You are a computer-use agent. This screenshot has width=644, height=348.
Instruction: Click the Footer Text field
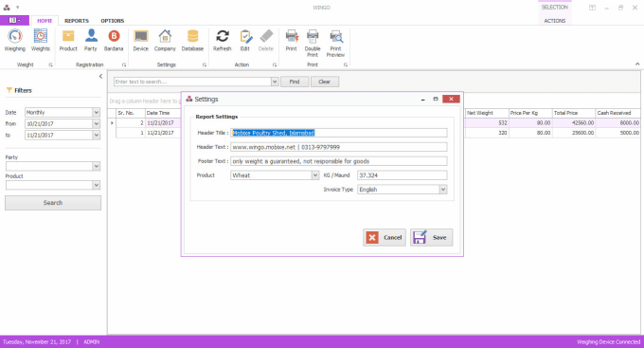coord(339,161)
